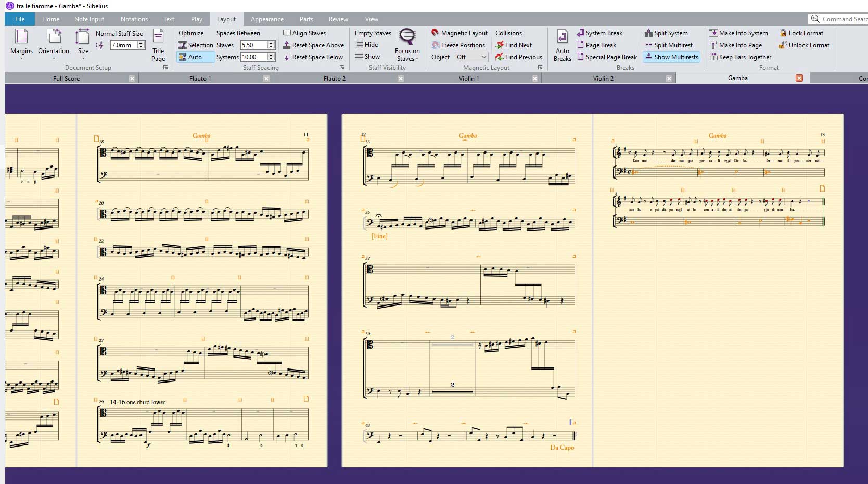This screenshot has height=484, width=868.
Task: Open the Play ribbon tab
Action: click(197, 19)
